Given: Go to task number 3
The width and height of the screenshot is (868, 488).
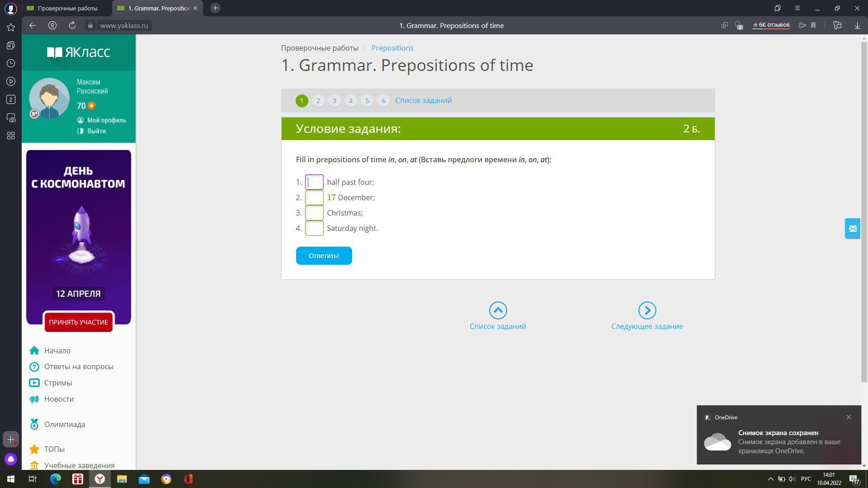Looking at the screenshot, I should click(335, 101).
